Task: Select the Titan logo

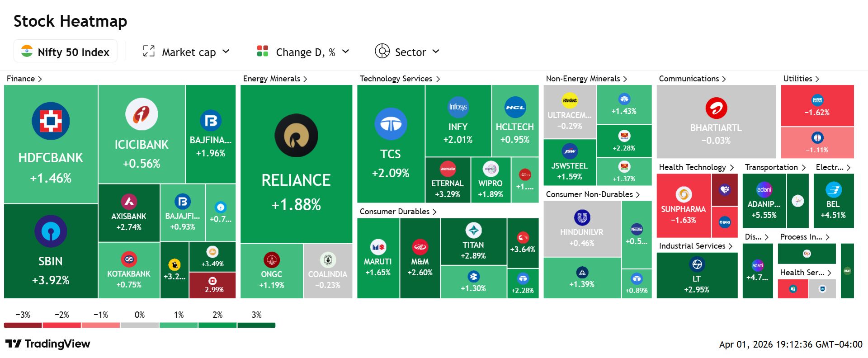Action: click(473, 231)
